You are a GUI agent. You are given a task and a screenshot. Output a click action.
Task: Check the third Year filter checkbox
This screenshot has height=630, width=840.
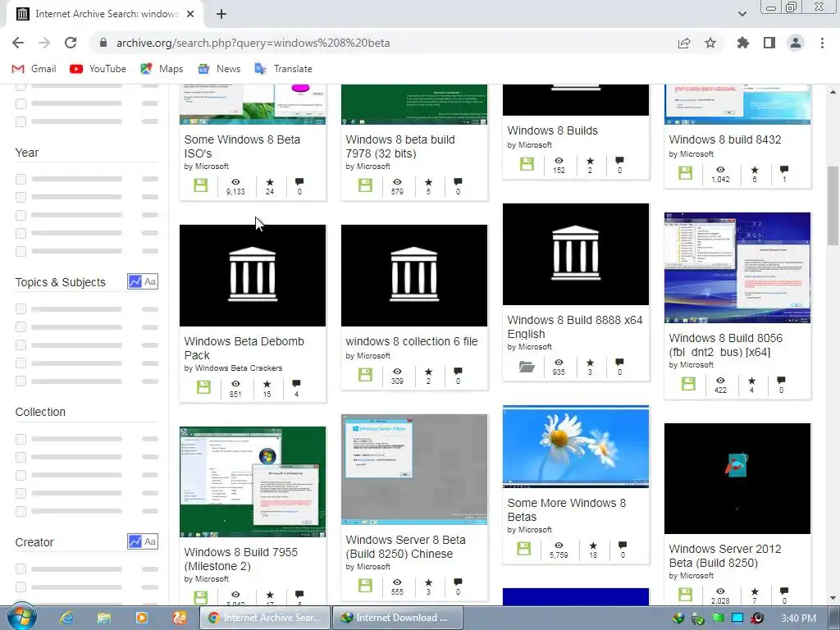[21, 216]
